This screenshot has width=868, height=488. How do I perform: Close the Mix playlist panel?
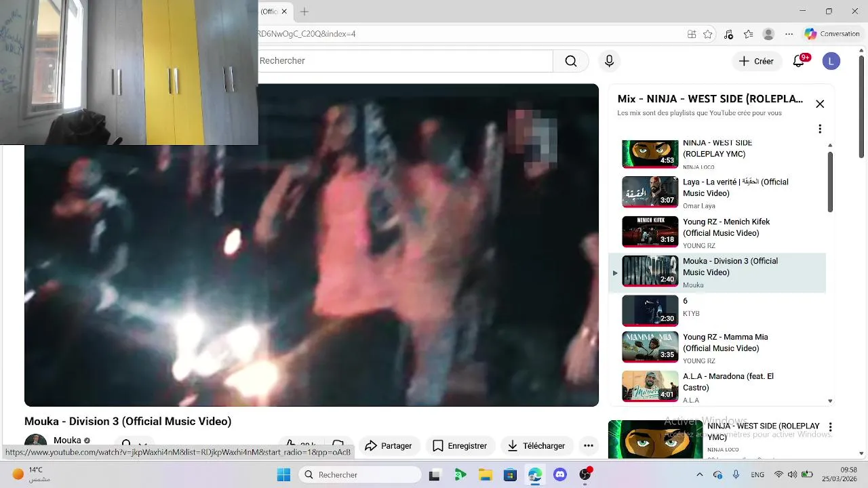[820, 104]
